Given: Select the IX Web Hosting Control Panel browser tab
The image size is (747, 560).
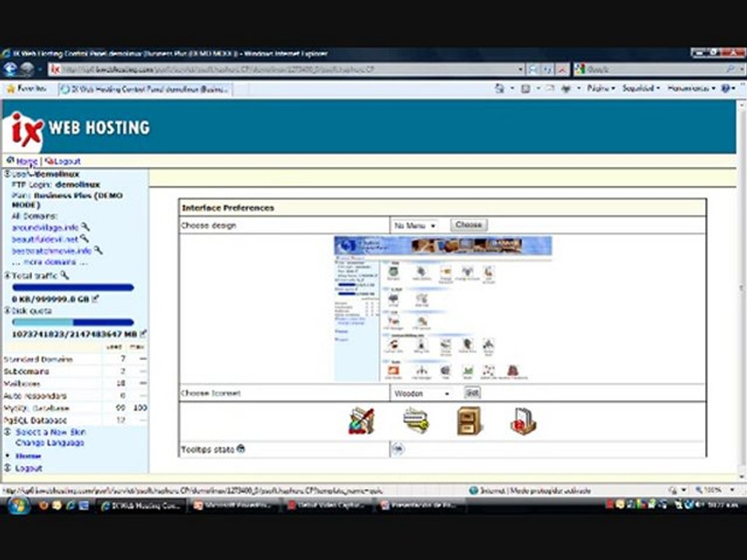Looking at the screenshot, I should pos(146,89).
